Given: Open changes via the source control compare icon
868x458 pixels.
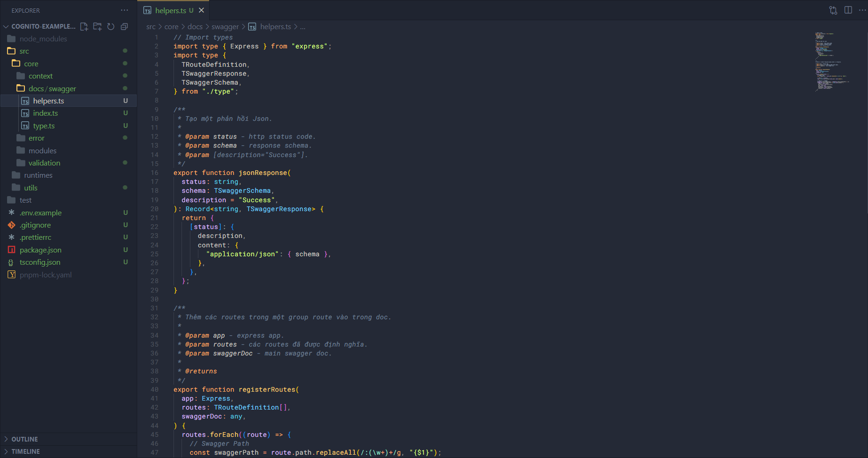Looking at the screenshot, I should pyautogui.click(x=833, y=10).
